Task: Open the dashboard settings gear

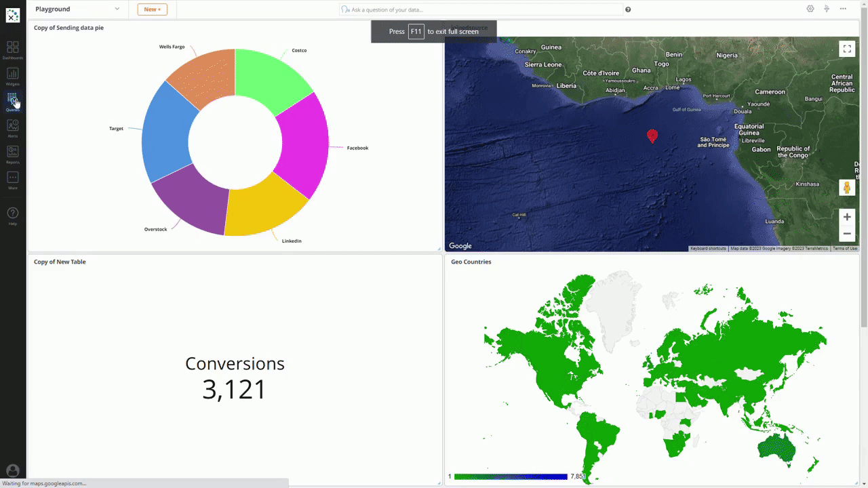Action: 810,8
